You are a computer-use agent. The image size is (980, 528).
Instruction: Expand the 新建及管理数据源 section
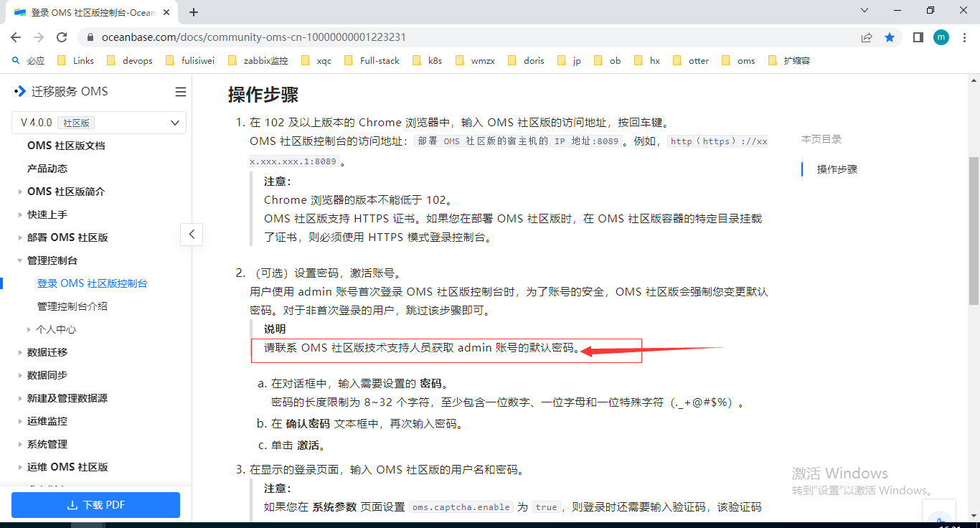coord(20,398)
